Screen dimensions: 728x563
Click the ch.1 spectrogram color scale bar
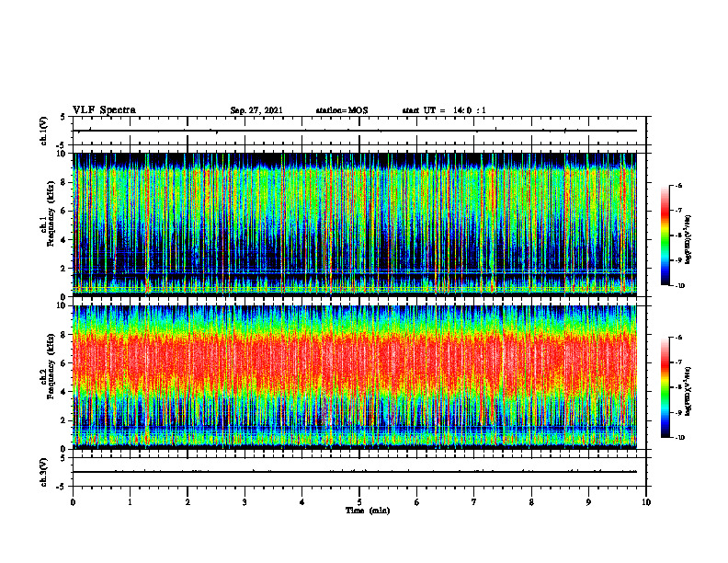tap(665, 236)
